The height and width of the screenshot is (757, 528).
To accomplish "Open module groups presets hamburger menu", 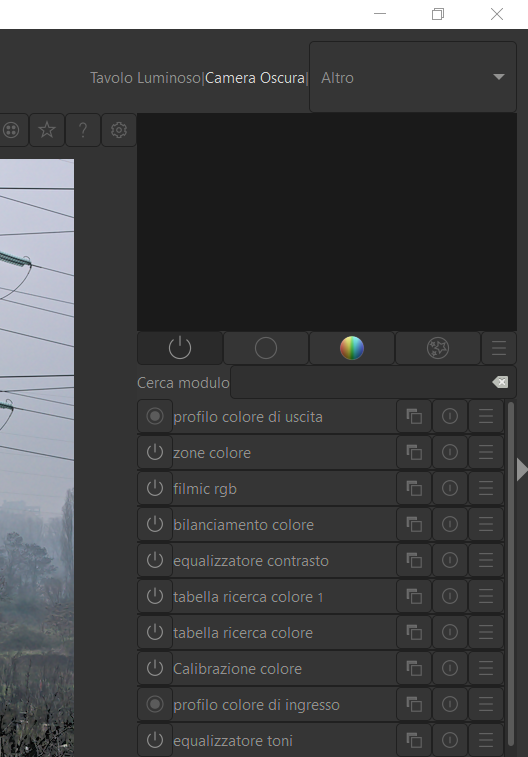I will pyautogui.click(x=499, y=348).
